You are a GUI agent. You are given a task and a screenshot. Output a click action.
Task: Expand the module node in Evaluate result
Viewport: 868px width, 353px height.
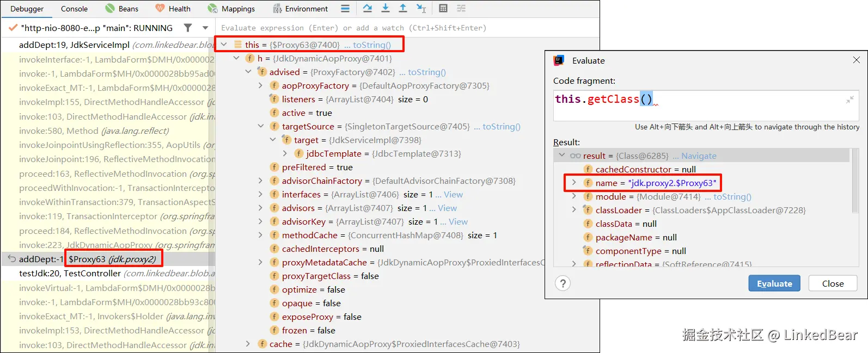(574, 196)
